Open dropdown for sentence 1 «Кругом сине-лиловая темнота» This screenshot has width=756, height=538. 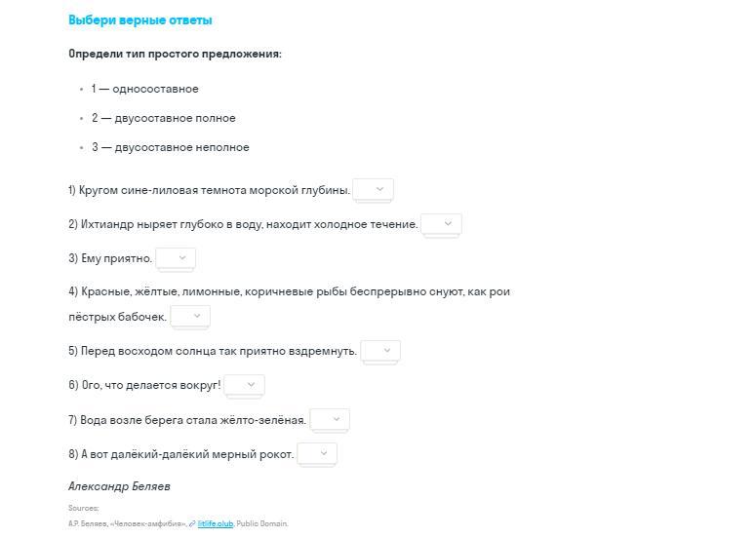coord(373,190)
